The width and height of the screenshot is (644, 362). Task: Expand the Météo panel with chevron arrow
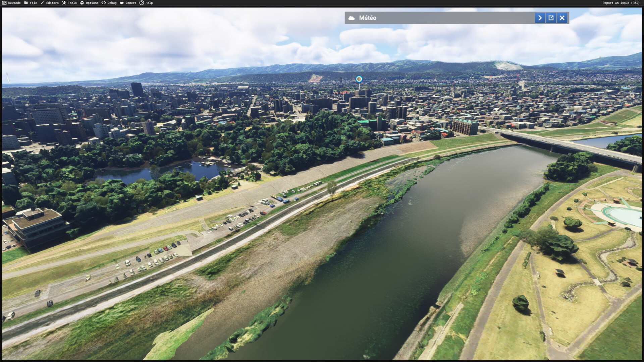[x=540, y=18]
